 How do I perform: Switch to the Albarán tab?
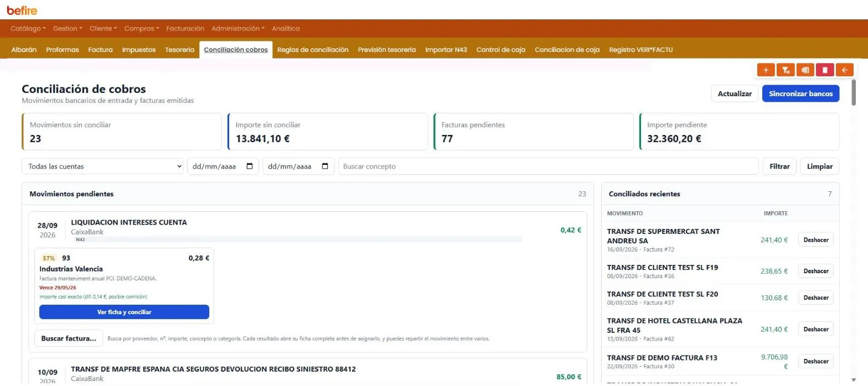pyautogui.click(x=24, y=49)
